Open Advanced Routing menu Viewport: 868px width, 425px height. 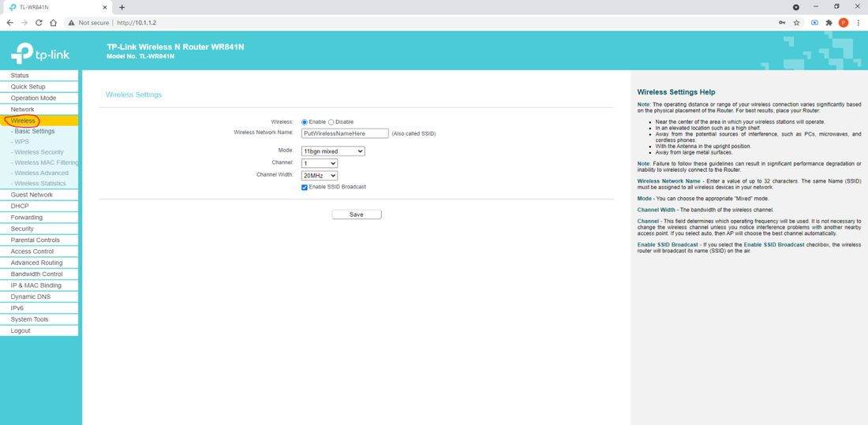coord(39,263)
